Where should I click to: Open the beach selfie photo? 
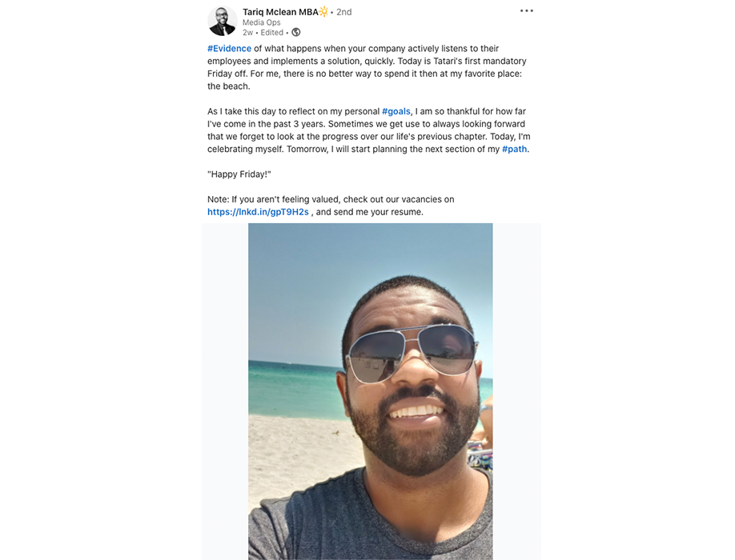[371, 391]
